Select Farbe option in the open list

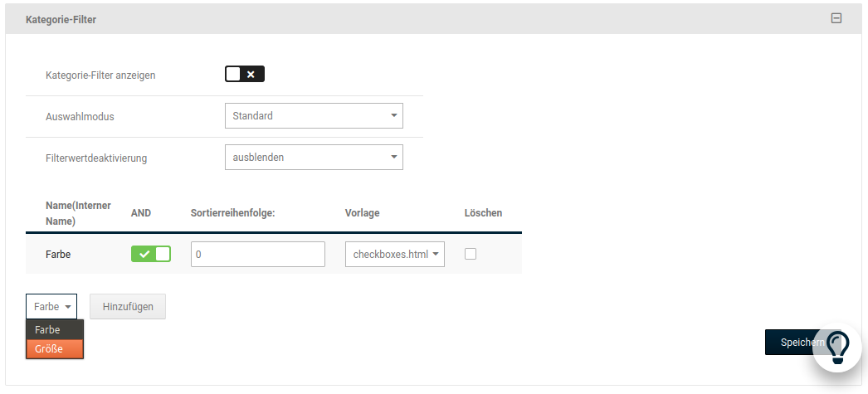[x=48, y=330]
